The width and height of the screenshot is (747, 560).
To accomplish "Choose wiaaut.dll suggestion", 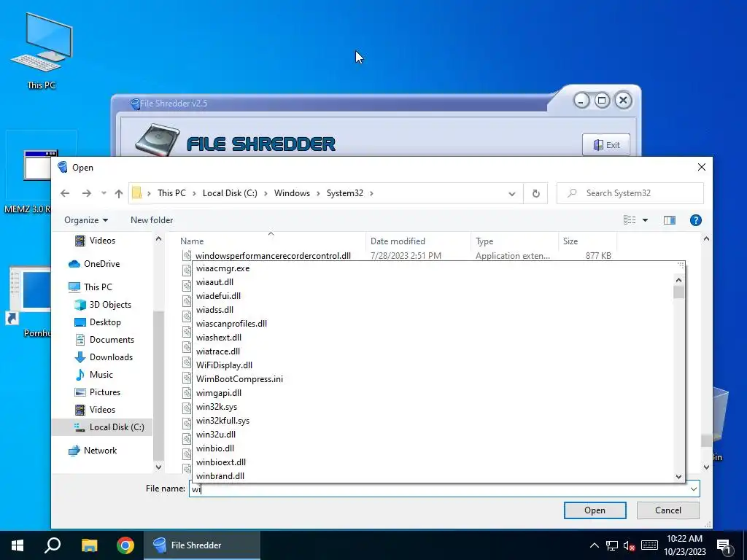I will [215, 282].
